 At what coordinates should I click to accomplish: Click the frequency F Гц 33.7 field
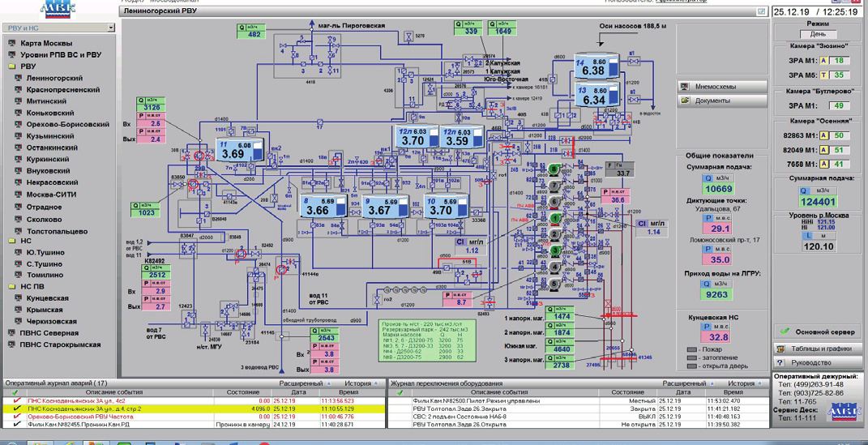pyautogui.click(x=620, y=169)
